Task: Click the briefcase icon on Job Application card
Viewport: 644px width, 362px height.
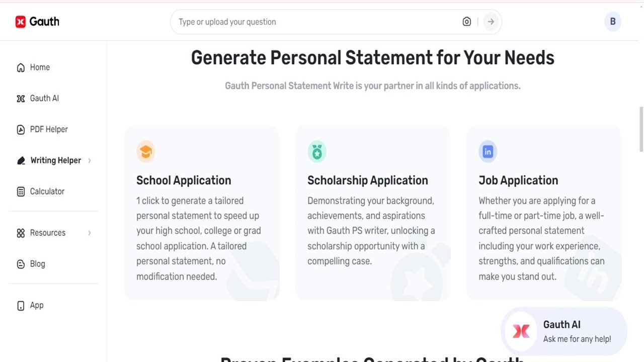Action: click(488, 151)
